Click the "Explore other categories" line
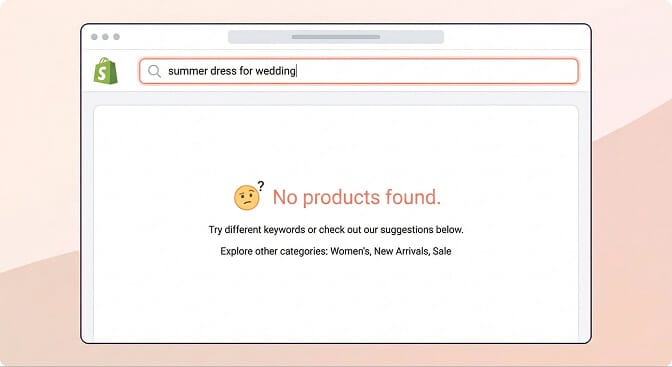672x367 pixels. pos(336,251)
